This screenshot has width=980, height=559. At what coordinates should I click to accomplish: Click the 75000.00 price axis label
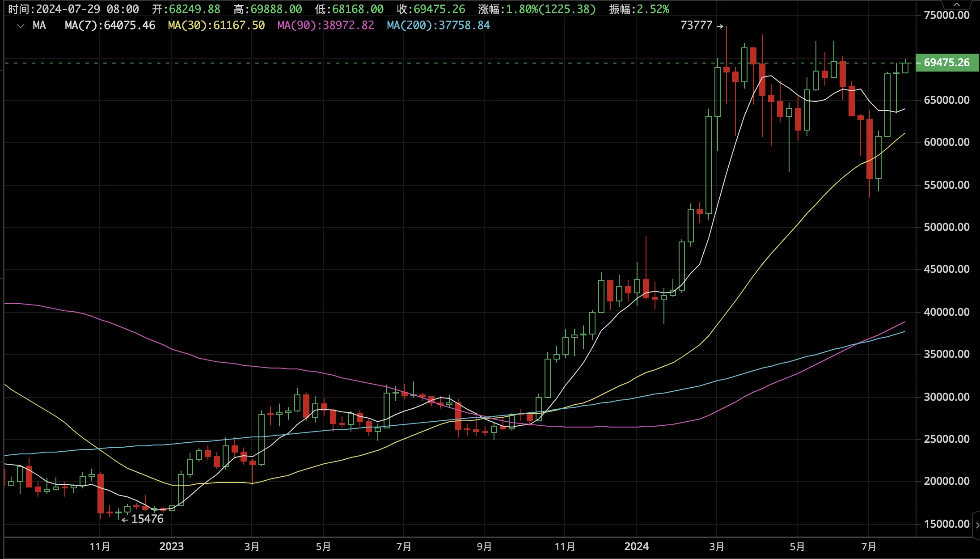946,15
